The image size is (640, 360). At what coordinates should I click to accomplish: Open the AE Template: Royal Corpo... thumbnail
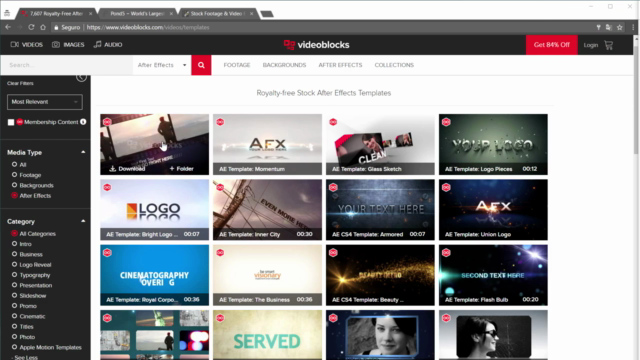click(155, 275)
